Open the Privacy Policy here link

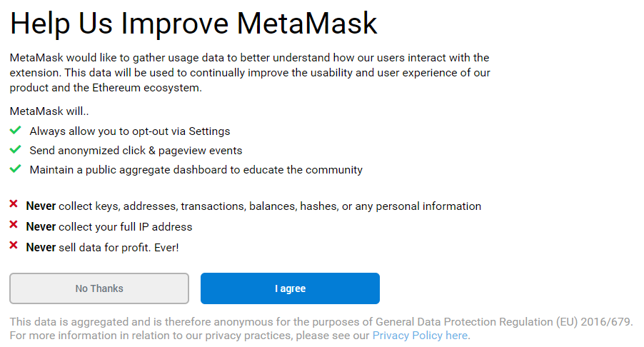click(420, 336)
